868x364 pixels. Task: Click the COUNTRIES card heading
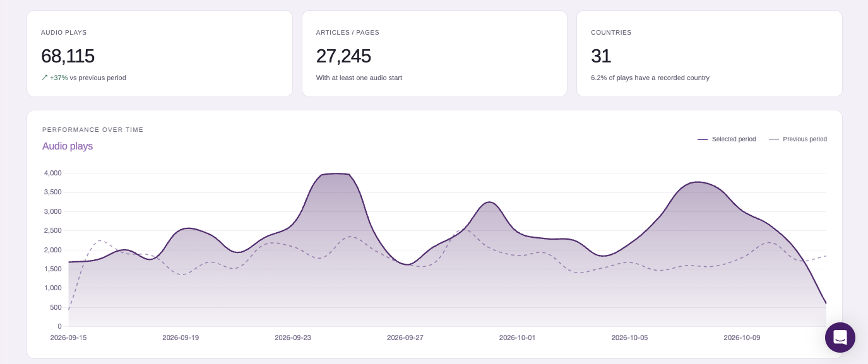[611, 32]
